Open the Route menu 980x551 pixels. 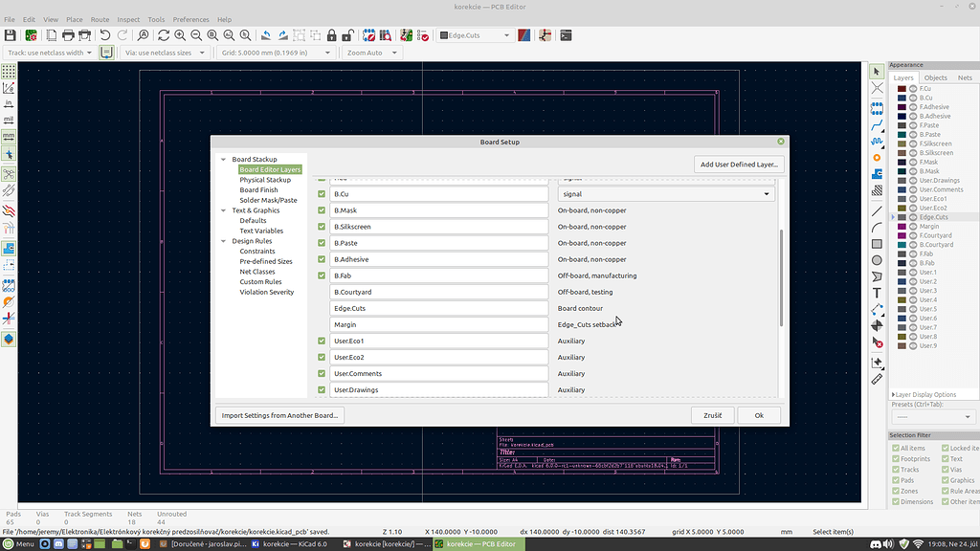coord(100,19)
